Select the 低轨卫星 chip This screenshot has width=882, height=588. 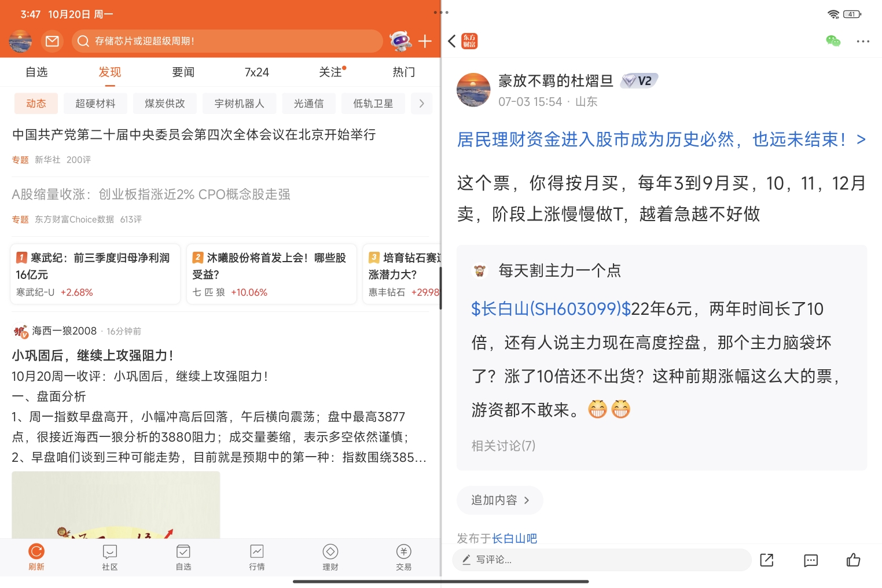[373, 104]
